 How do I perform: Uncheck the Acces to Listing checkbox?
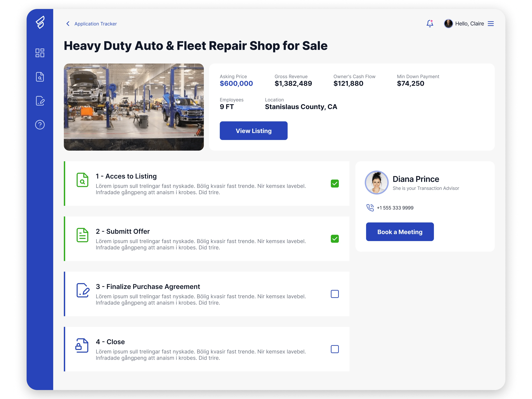tap(334, 184)
